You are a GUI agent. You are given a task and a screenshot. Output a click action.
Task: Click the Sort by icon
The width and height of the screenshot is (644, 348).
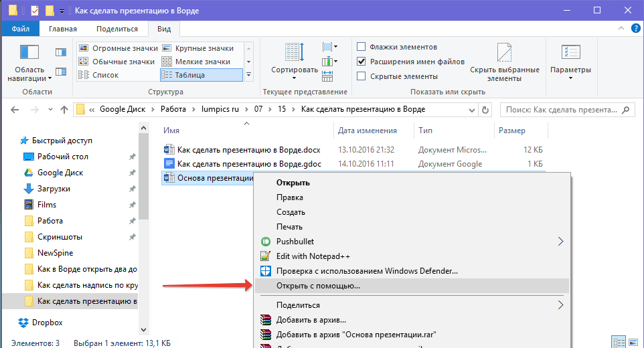(x=294, y=53)
